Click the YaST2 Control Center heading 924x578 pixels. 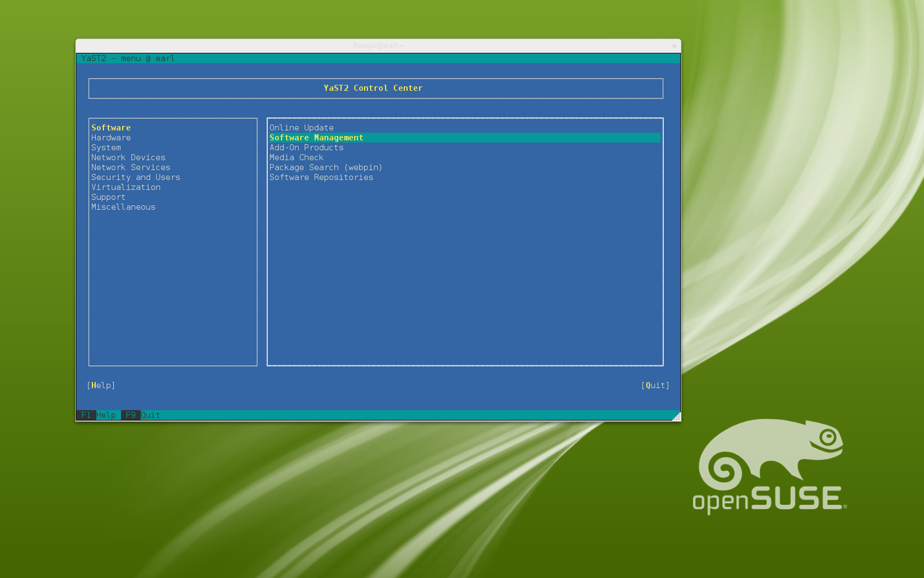click(x=373, y=88)
